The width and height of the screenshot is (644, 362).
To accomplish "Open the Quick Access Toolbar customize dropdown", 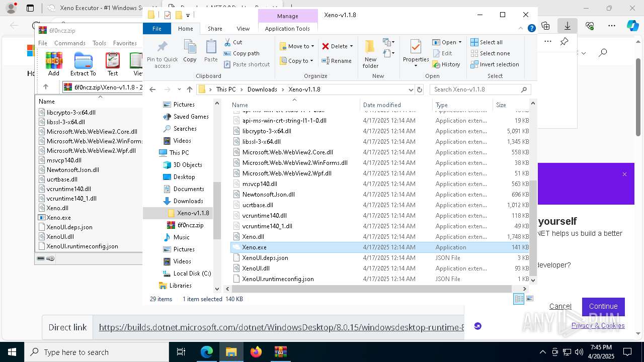I will (x=188, y=15).
